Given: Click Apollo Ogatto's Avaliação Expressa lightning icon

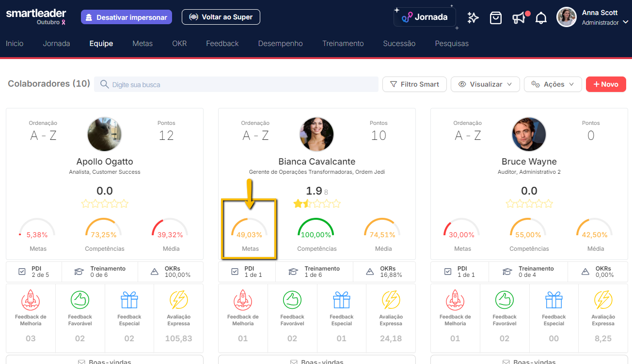Looking at the screenshot, I should (x=179, y=300).
